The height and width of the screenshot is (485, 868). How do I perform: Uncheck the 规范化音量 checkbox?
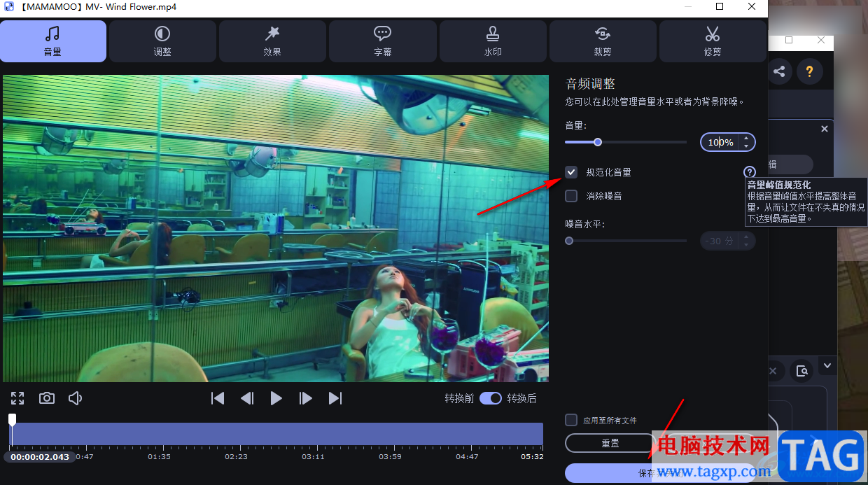[572, 172]
